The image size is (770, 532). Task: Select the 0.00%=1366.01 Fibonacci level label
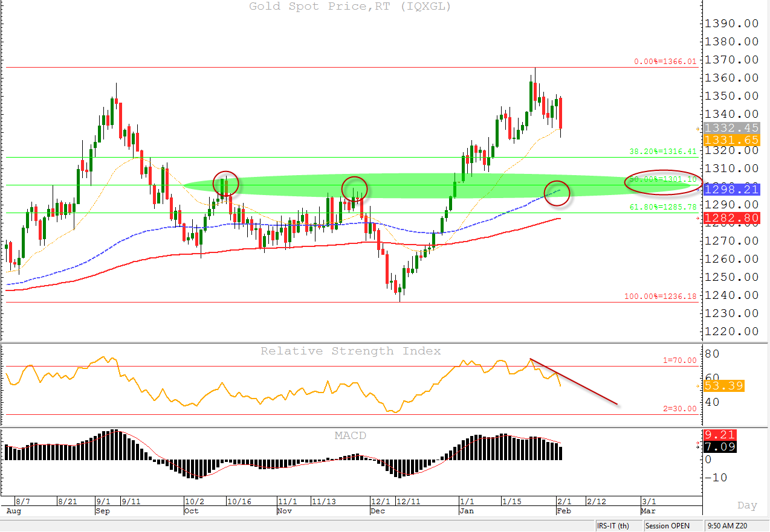coord(665,62)
